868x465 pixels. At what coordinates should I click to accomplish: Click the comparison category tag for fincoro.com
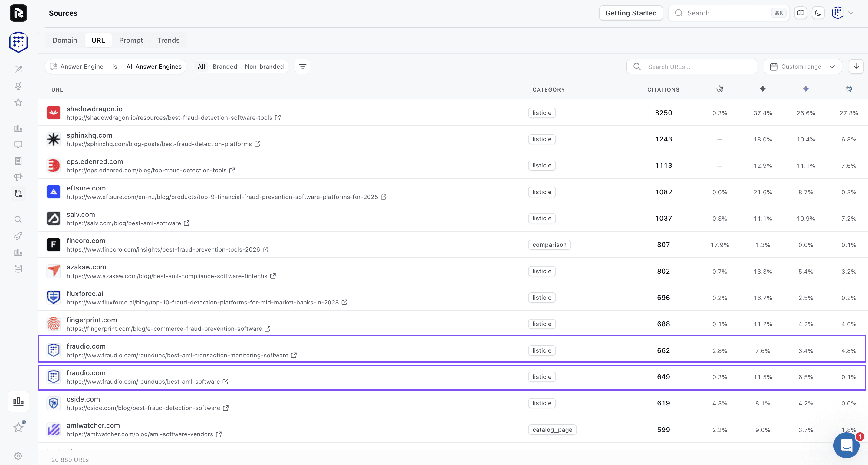tap(549, 245)
